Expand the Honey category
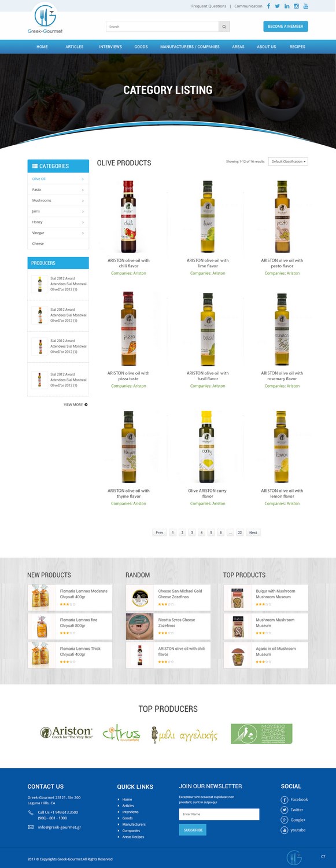The height and width of the screenshot is (868, 336). (58, 222)
